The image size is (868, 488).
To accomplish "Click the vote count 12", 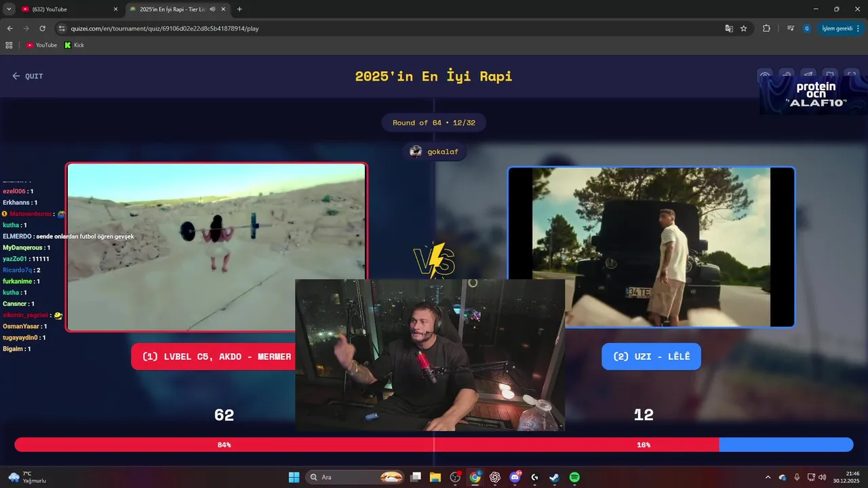I will [x=644, y=415].
